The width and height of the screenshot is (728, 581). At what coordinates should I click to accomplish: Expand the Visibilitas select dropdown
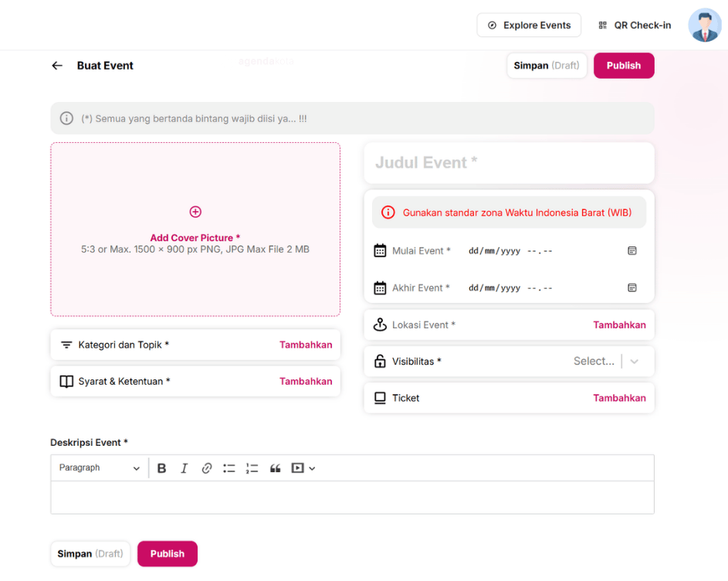pos(634,362)
